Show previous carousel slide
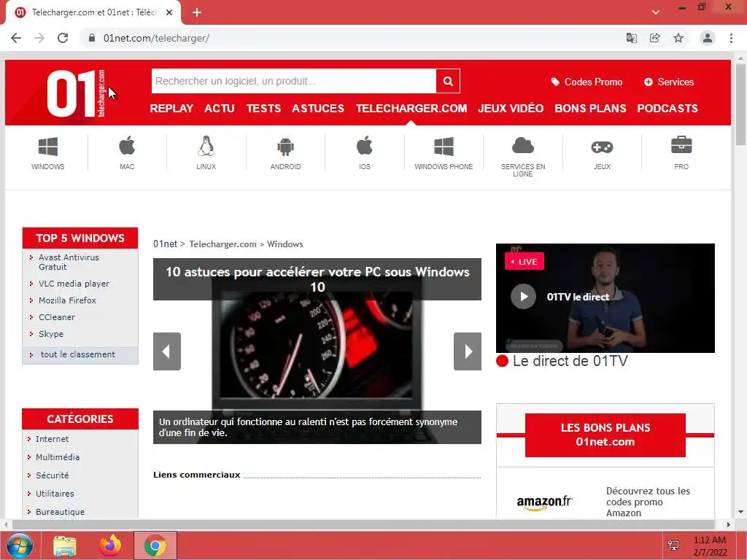Screen dimensions: 747x560 point(167,351)
